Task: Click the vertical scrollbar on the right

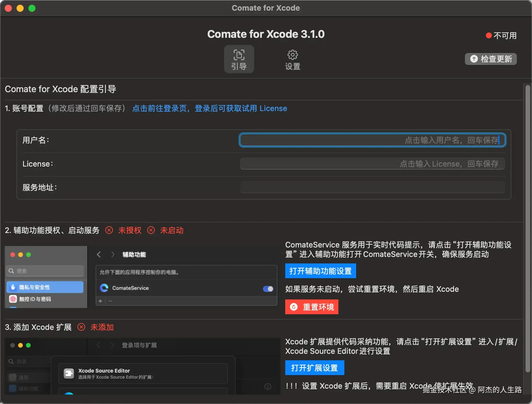Action: [x=528, y=229]
